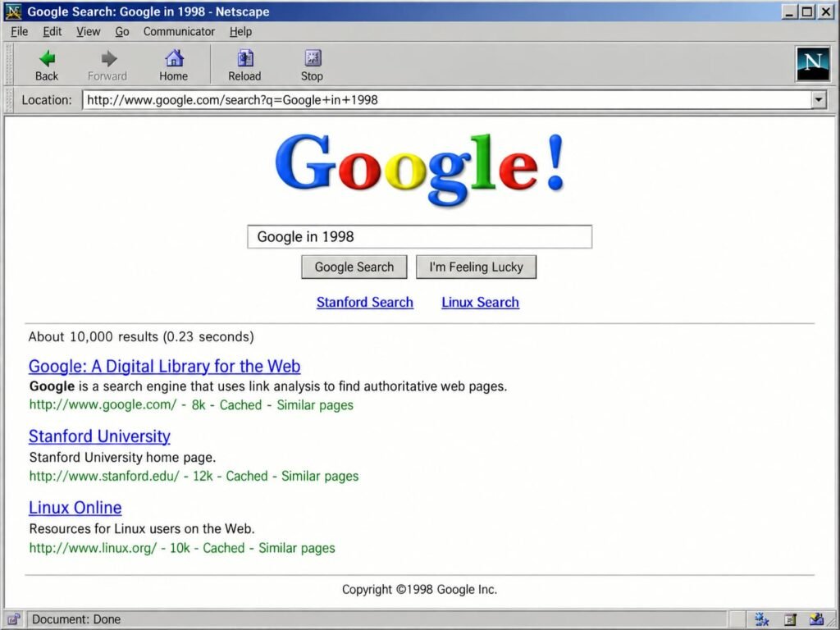Open Cached copy of the linux.org result
This screenshot has height=630, width=840.
[223, 548]
